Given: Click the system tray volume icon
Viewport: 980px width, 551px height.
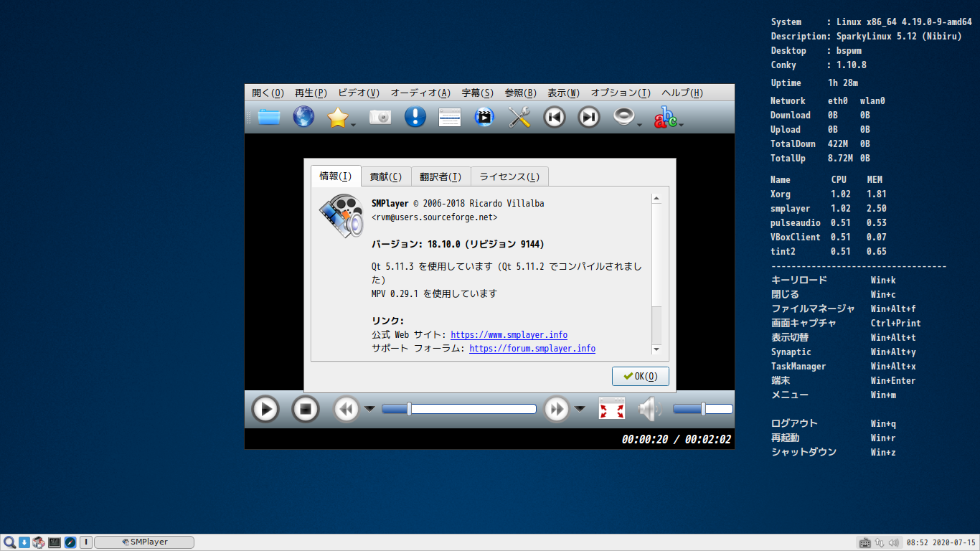Looking at the screenshot, I should pyautogui.click(x=892, y=543).
